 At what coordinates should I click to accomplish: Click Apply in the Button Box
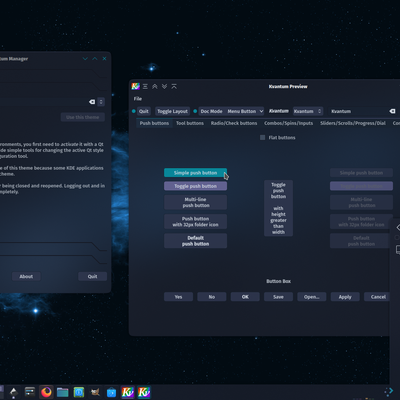[345, 297]
